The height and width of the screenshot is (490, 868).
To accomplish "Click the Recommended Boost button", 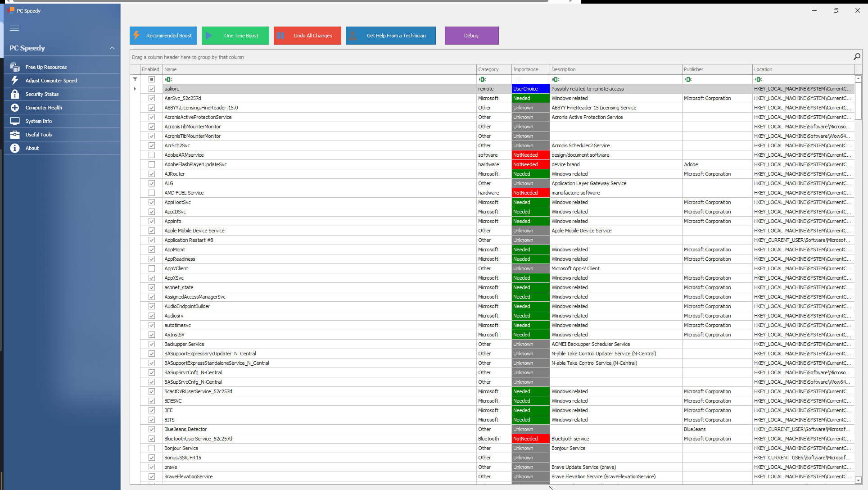I will (x=163, y=36).
